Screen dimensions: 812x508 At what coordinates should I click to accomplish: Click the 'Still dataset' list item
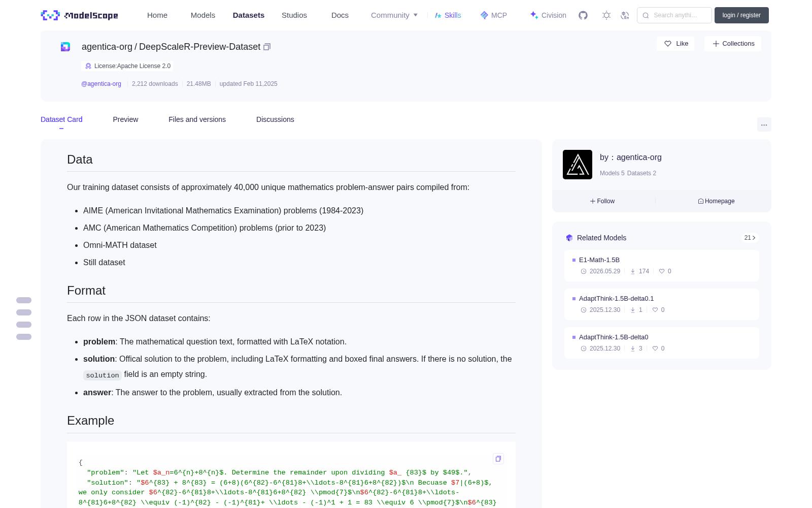pos(104,263)
